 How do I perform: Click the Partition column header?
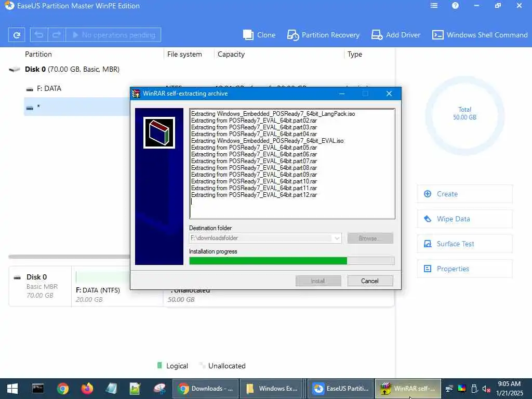(x=38, y=54)
